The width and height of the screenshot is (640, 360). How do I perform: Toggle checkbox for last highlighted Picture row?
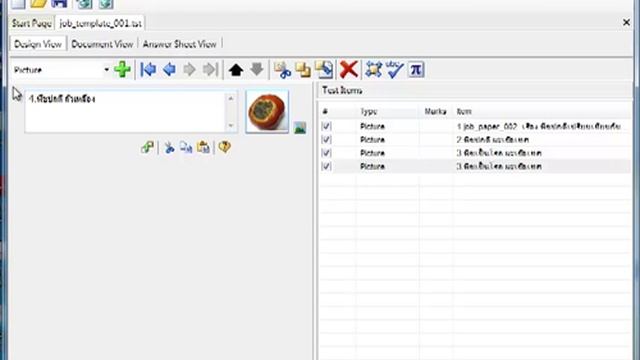pos(326,167)
